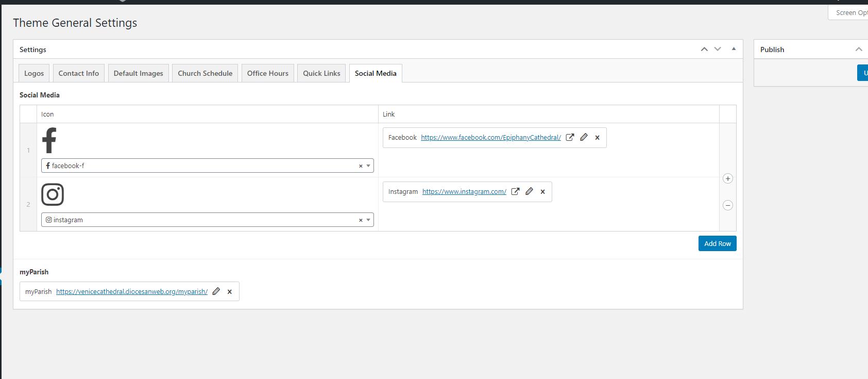Open the Epiphany Cathedral Facebook URL
Screen dimensions: 868x379
pyautogui.click(x=490, y=138)
